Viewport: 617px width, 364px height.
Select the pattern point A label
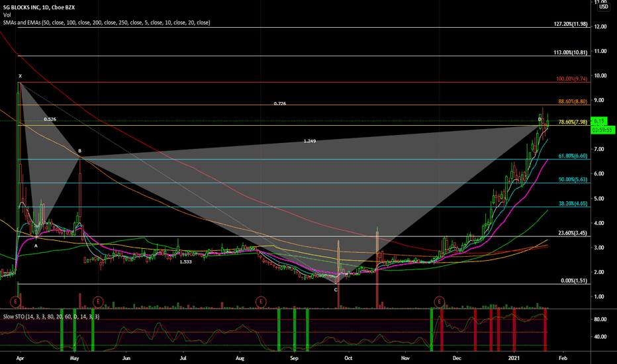[x=36, y=246]
